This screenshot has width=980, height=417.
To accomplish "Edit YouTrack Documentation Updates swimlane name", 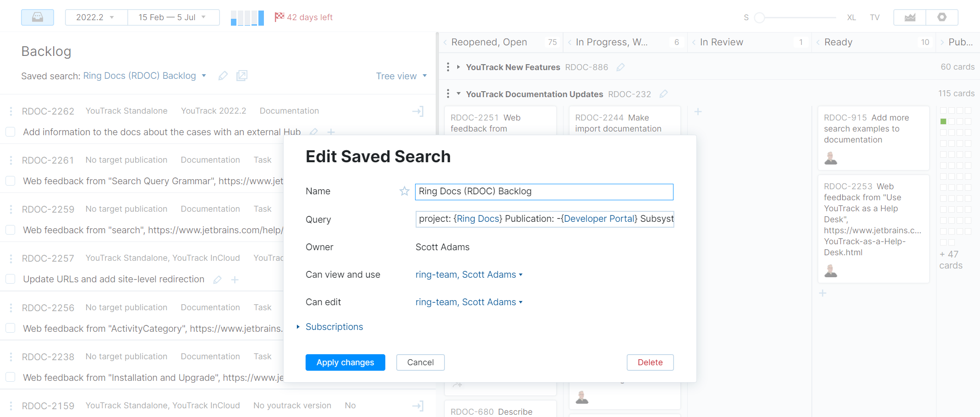I will [x=663, y=93].
